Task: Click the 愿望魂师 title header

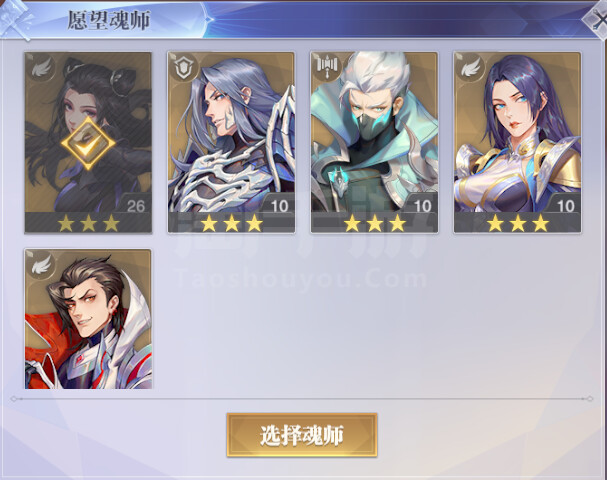Action: coord(109,20)
